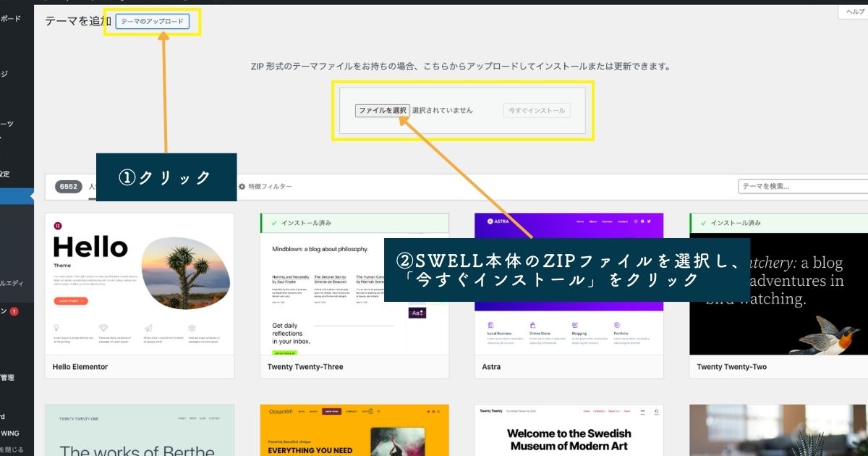Viewport: 868px width, 456px height.
Task: Open the OceanWP theme thumbnail
Action: [x=354, y=430]
